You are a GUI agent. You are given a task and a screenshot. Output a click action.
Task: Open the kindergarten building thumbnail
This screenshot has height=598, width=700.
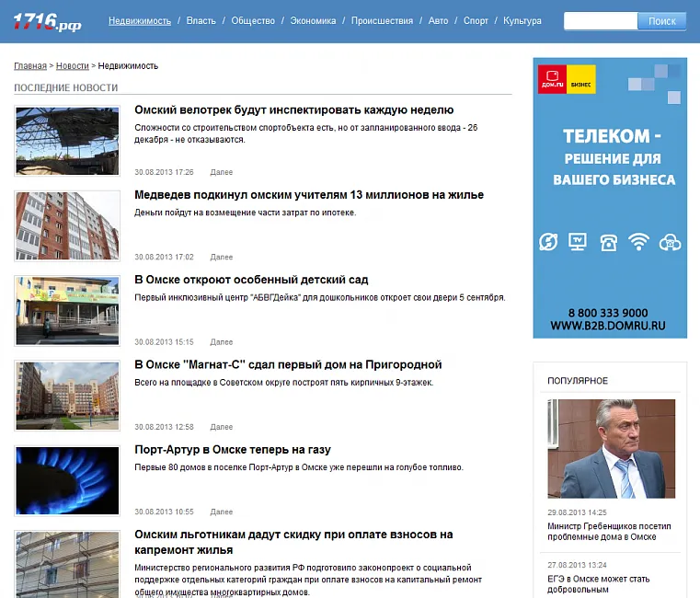67,310
